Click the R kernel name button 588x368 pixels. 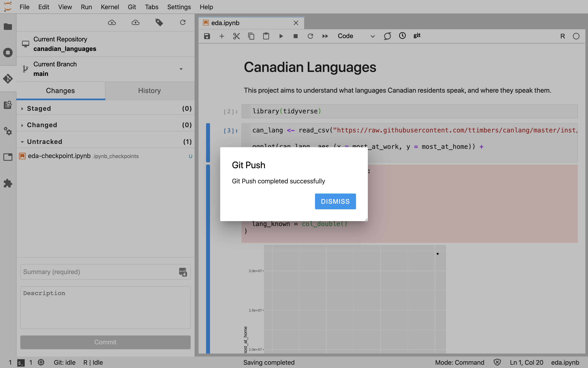562,36
